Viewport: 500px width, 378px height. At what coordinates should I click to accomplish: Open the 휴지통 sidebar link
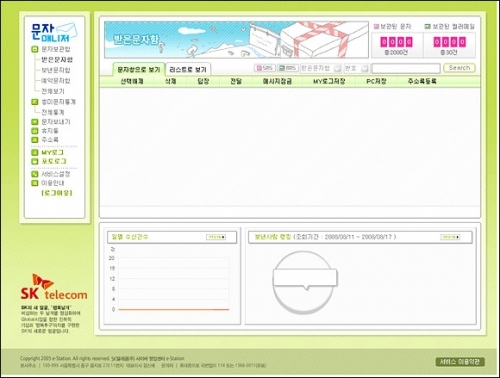coord(50,131)
